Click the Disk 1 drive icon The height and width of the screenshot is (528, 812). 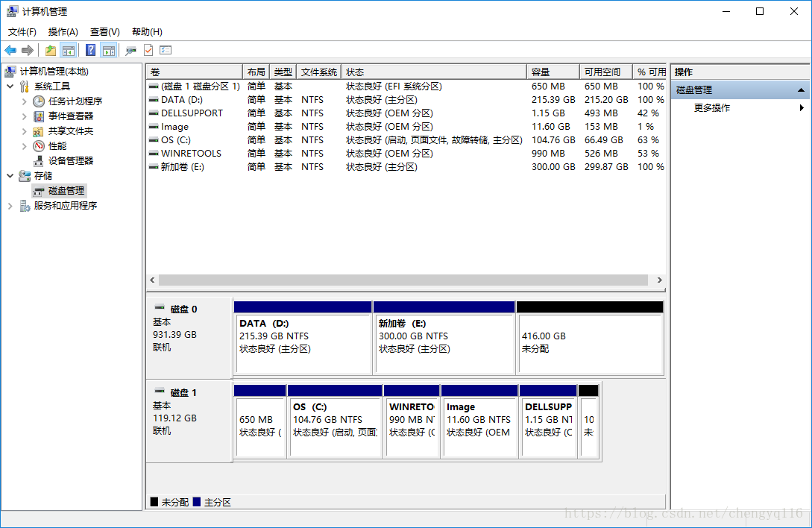click(x=160, y=392)
